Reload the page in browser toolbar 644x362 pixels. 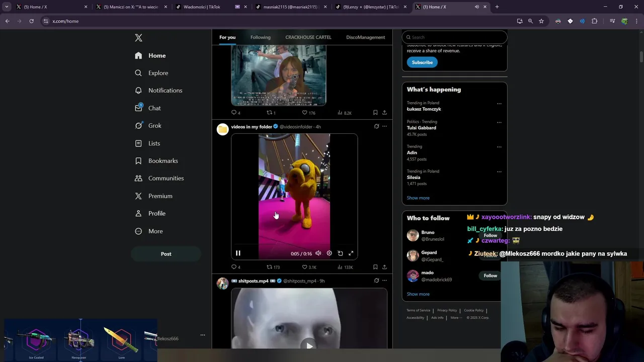pos(31,21)
